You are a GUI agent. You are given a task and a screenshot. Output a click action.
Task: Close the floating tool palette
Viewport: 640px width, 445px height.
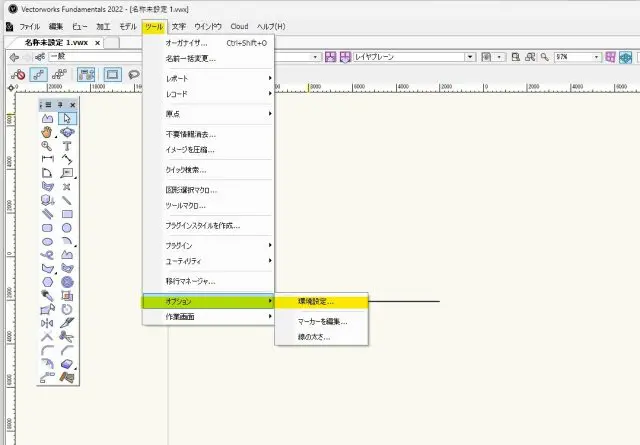pos(72,103)
